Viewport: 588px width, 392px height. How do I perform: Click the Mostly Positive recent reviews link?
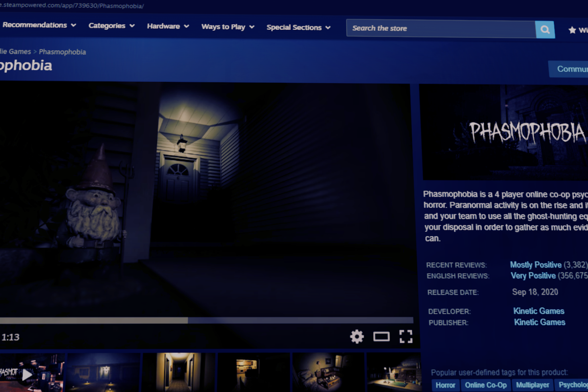(536, 265)
